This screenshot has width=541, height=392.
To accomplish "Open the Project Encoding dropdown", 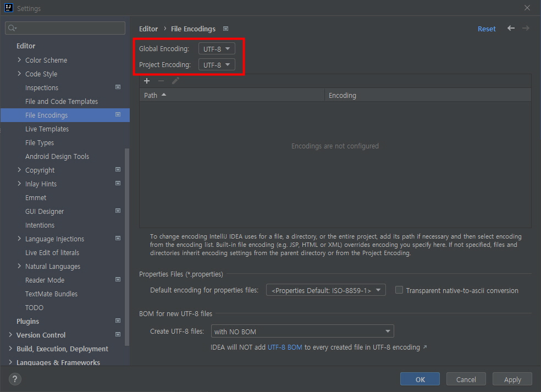I will coord(217,64).
